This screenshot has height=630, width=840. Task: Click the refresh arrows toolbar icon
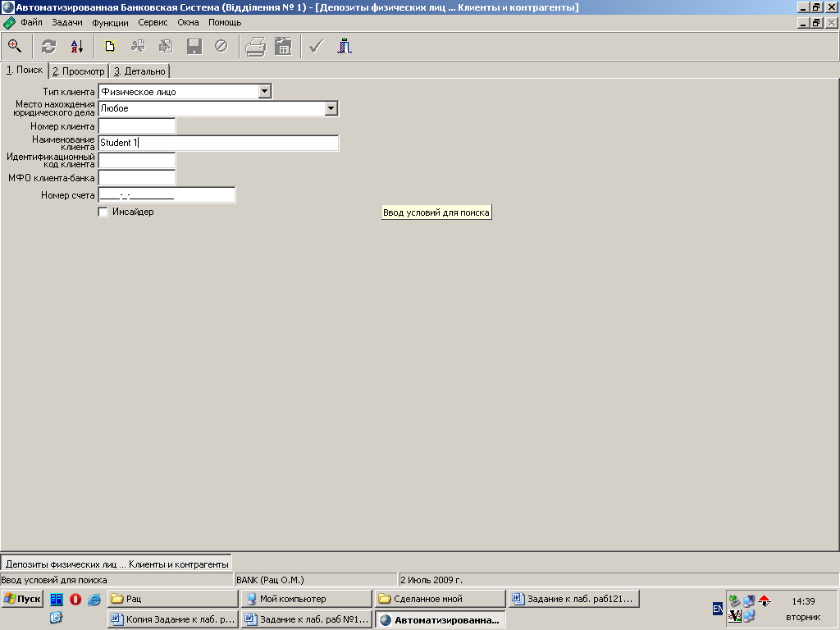point(48,46)
